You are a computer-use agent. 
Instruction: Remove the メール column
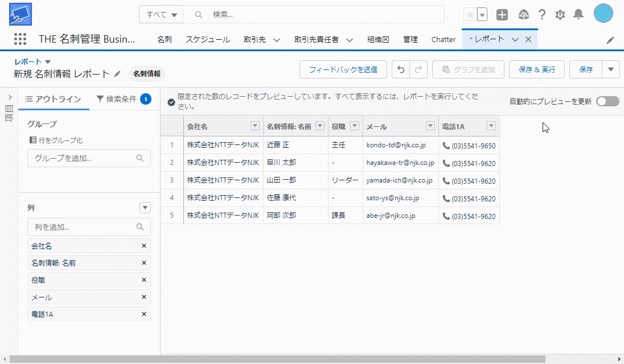click(x=144, y=297)
